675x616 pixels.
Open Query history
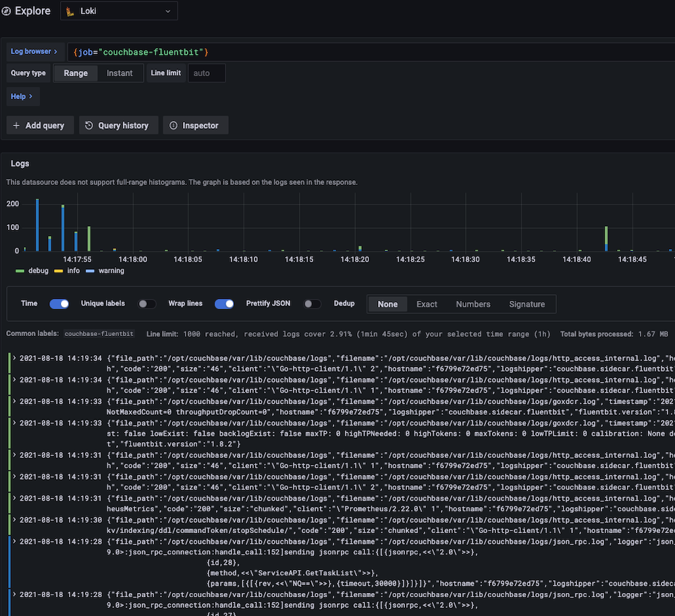(x=118, y=125)
